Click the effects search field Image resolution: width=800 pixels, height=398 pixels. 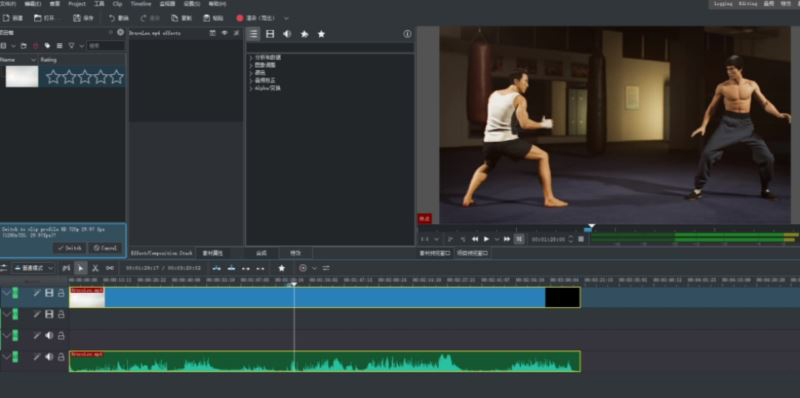pos(330,47)
